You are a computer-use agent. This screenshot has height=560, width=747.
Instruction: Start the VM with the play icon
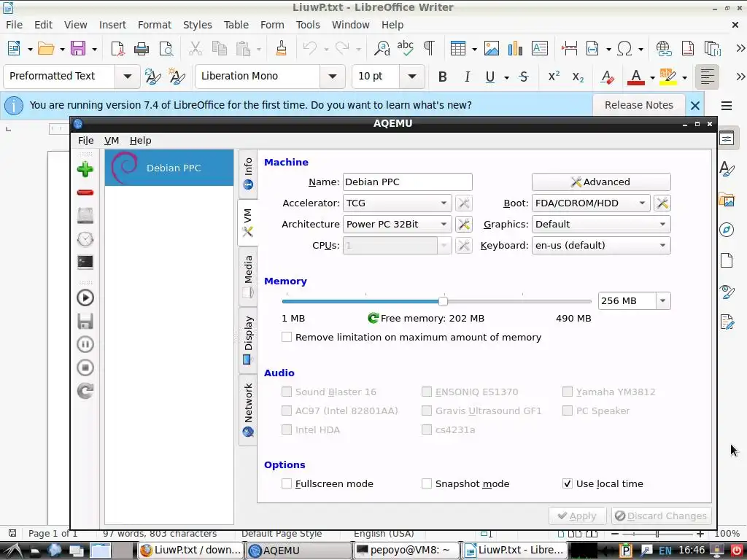tap(85, 297)
